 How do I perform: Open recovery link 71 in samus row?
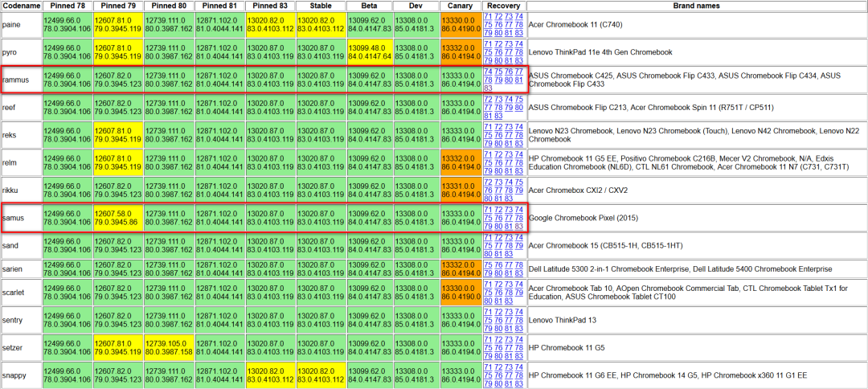point(489,210)
